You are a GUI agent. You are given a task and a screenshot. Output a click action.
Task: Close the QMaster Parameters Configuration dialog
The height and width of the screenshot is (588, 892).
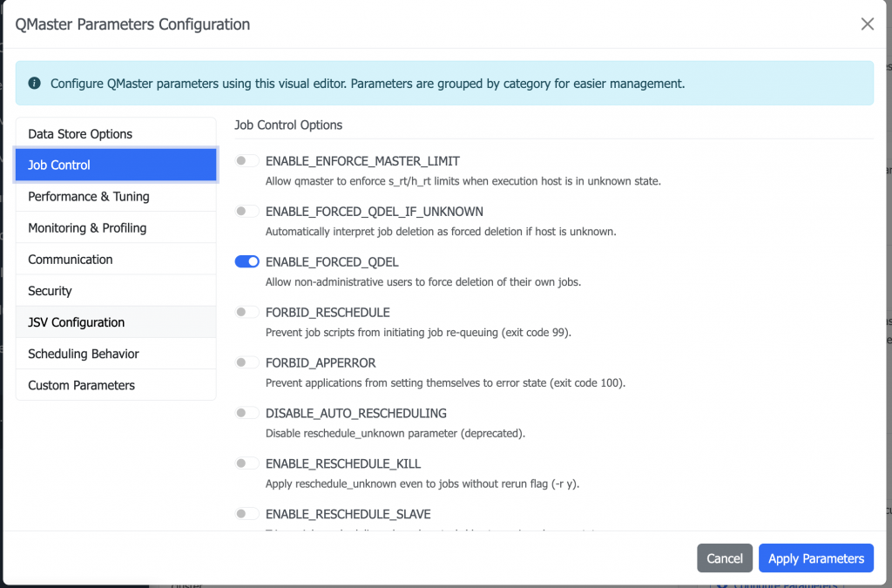[867, 24]
